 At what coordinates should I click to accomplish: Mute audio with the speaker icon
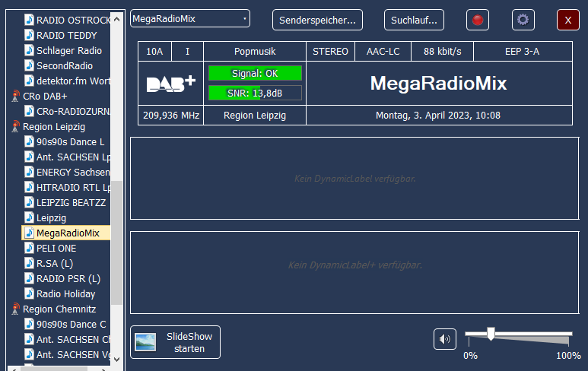445,339
